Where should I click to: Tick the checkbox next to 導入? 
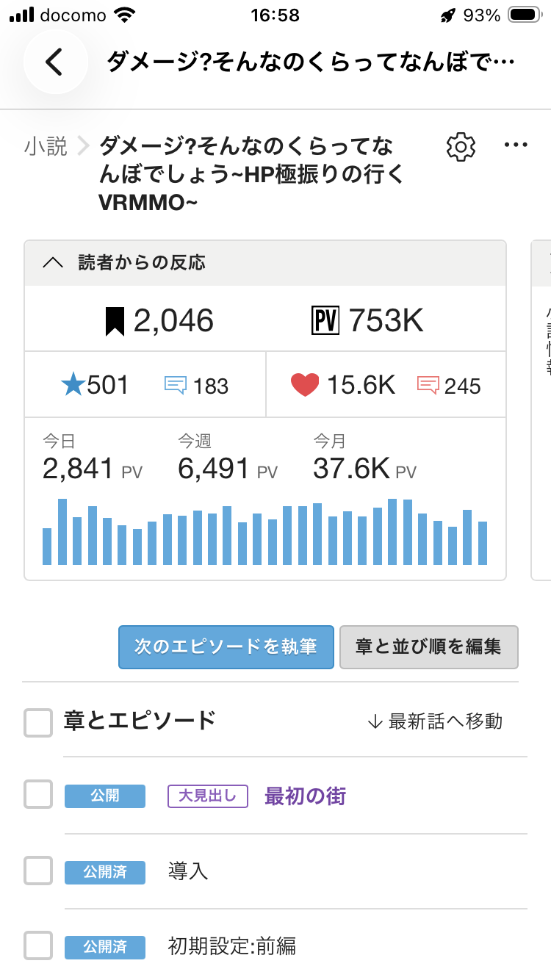coord(38,871)
